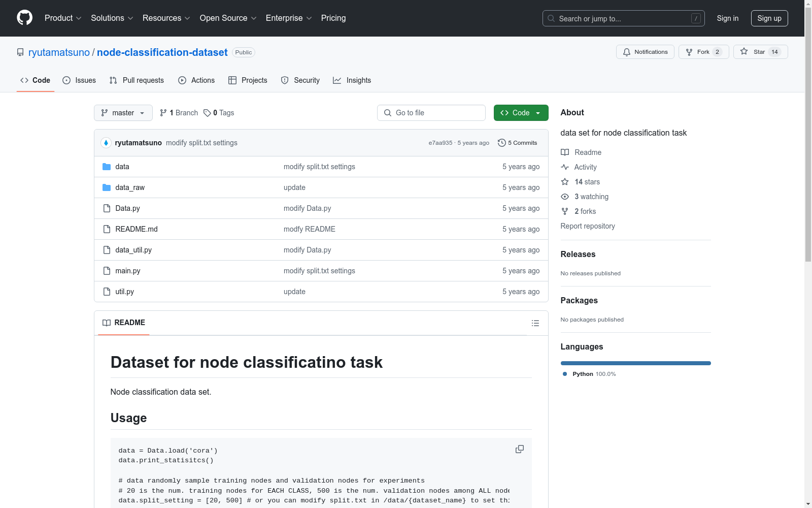
Task: Open the Pricing link
Action: (333, 18)
